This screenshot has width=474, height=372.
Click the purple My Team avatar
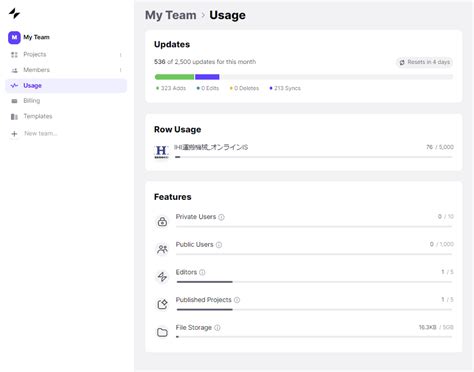tap(14, 37)
